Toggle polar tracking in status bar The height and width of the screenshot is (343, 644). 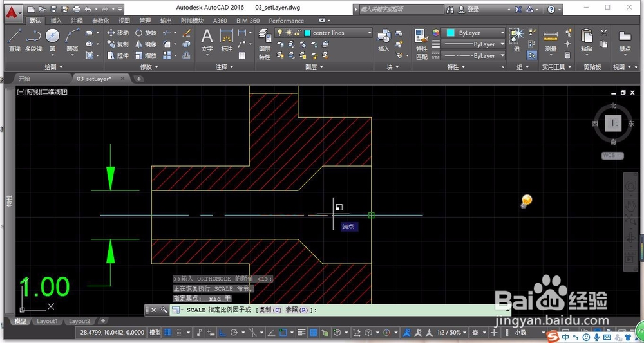[234, 332]
